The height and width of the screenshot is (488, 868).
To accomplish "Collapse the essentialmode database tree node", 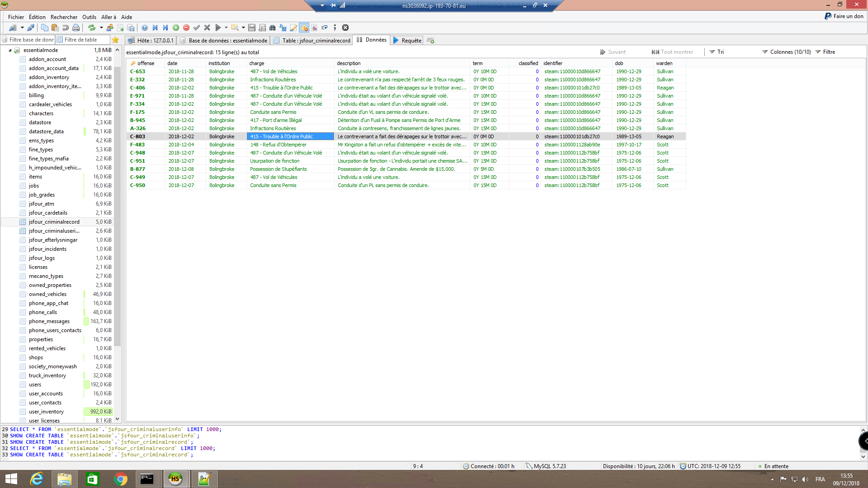I will (11, 50).
